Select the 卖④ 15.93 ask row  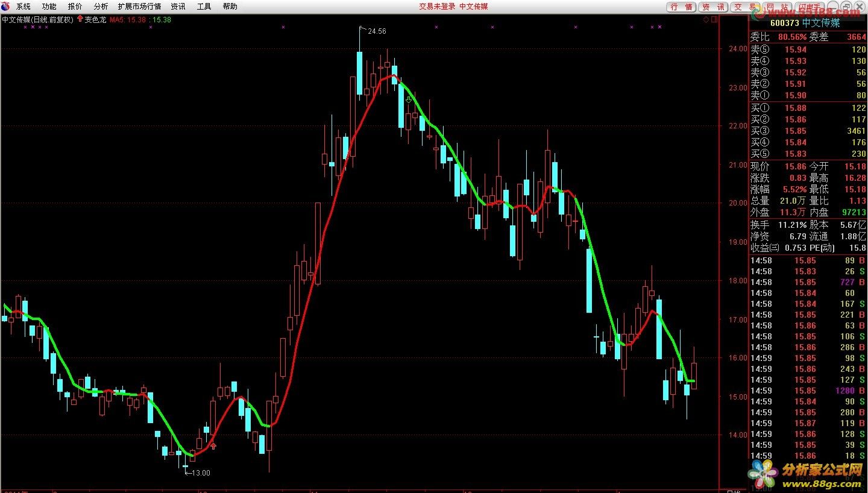[808, 61]
